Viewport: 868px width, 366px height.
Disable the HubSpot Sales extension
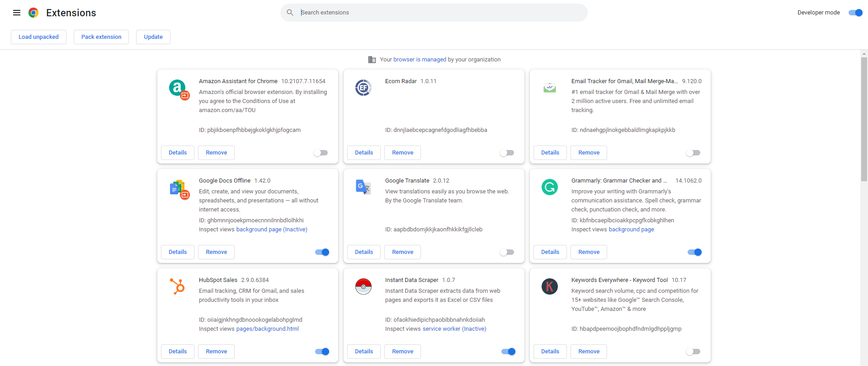pos(322,352)
